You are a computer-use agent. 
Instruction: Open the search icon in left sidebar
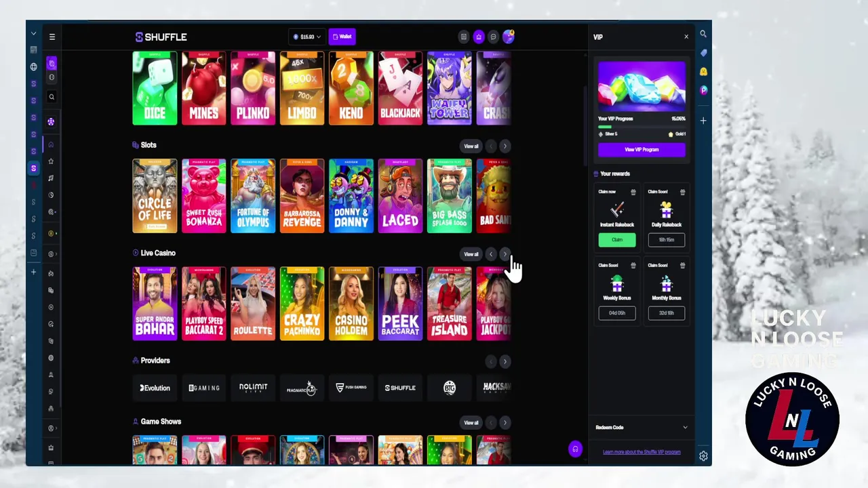click(x=52, y=97)
